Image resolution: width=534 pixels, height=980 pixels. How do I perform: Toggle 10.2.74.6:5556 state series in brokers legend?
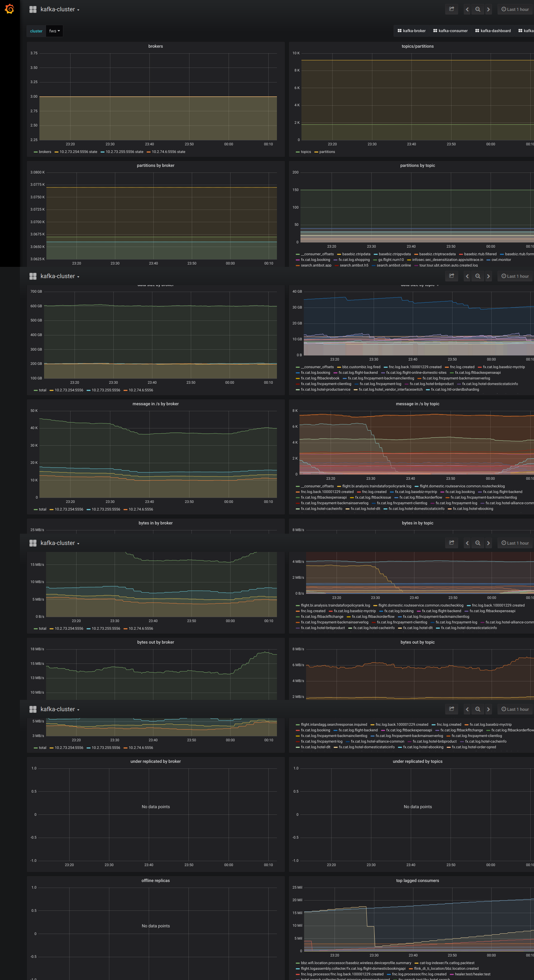[169, 152]
